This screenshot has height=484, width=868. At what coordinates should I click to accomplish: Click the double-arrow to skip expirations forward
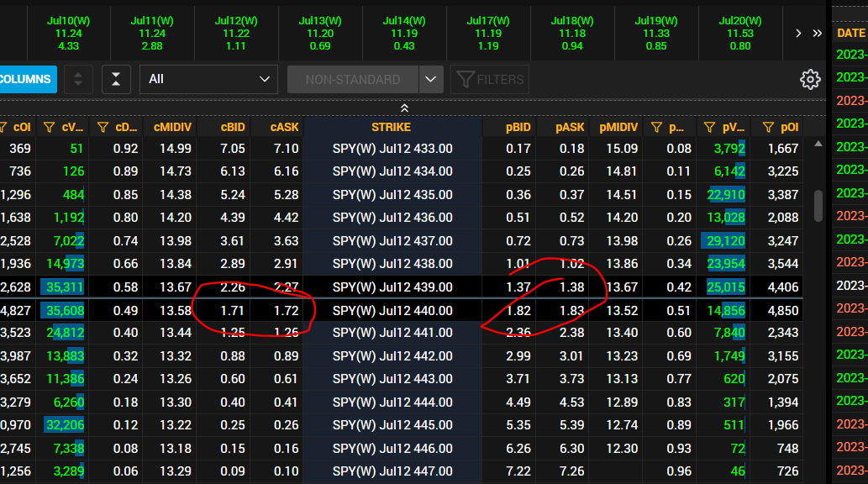[817, 34]
